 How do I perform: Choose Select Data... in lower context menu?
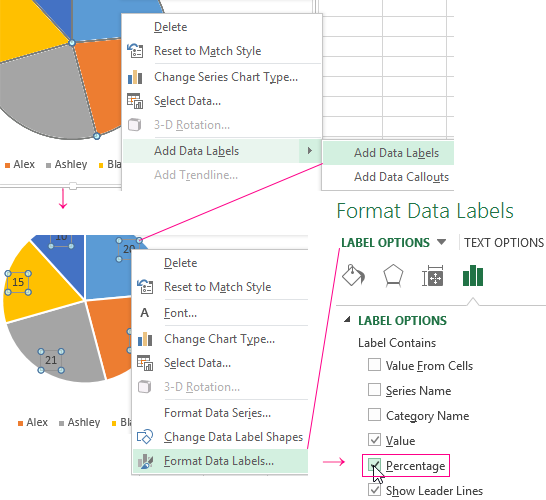pyautogui.click(x=197, y=363)
